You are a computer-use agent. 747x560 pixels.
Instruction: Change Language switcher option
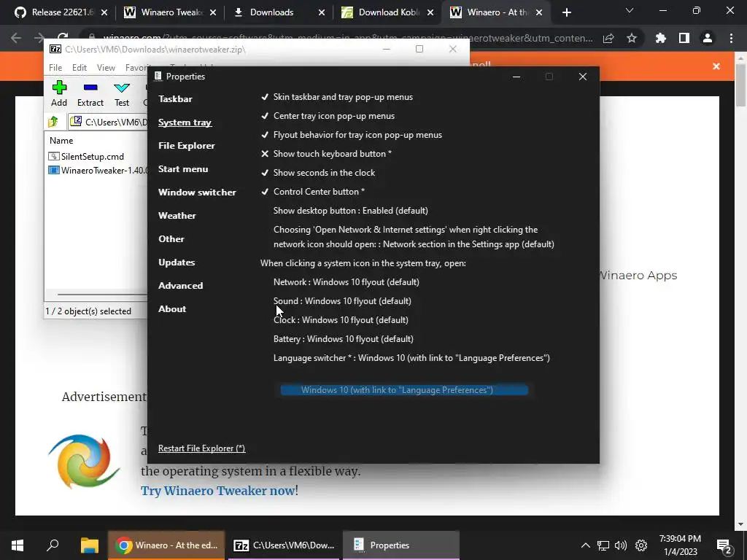click(411, 358)
